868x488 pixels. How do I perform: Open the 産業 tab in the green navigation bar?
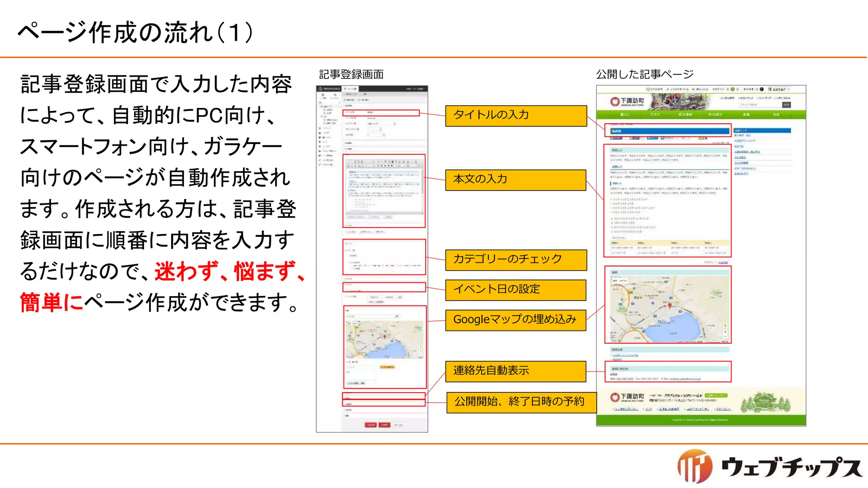point(746,114)
